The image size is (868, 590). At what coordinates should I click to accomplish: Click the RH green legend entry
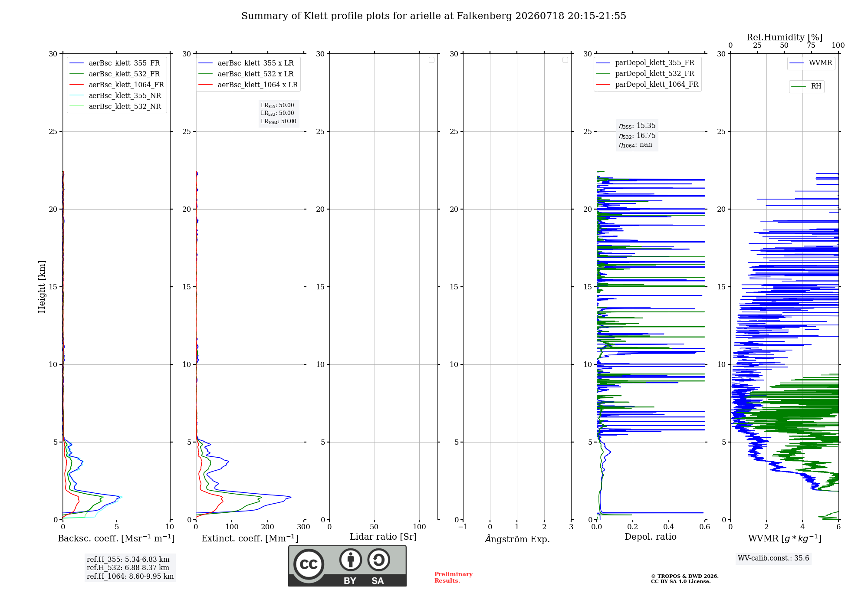[806, 86]
